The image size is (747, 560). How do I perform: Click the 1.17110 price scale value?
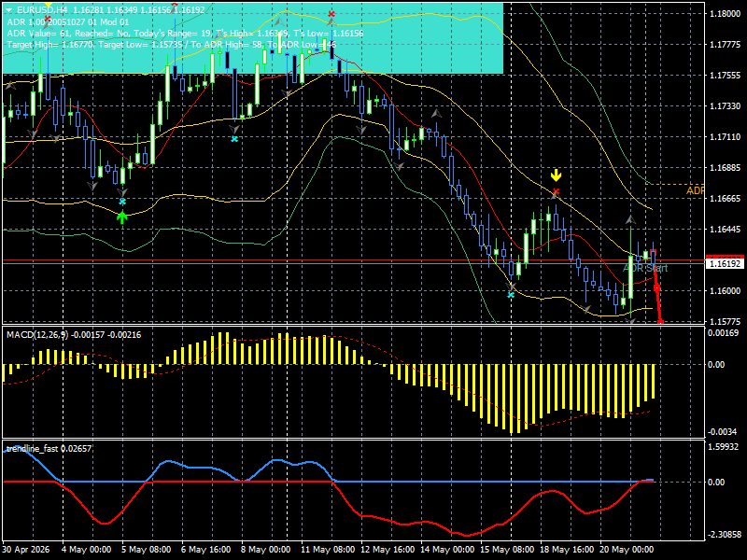(x=726, y=137)
